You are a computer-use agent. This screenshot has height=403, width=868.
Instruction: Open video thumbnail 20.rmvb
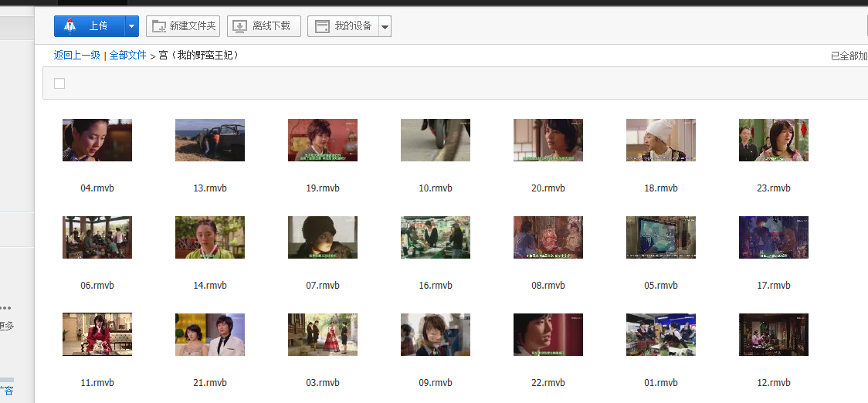(548, 140)
